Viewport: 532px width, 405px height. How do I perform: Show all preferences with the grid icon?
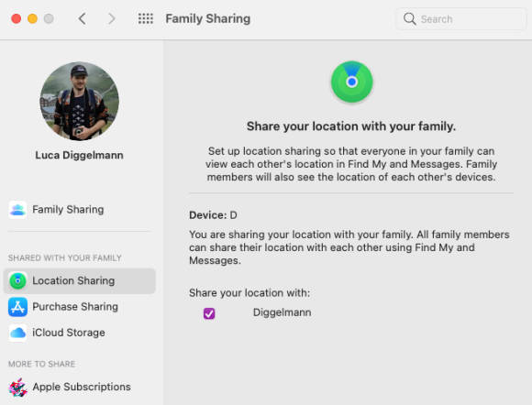click(x=146, y=18)
